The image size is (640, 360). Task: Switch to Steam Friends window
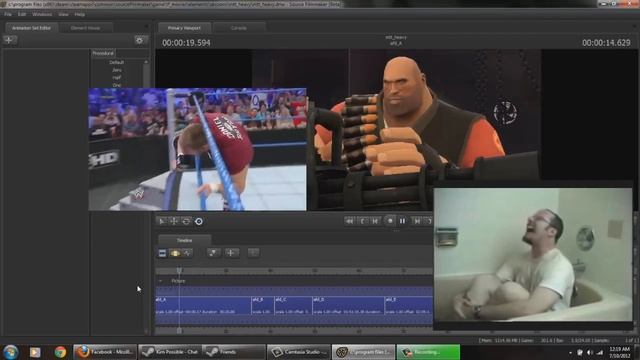click(234, 351)
